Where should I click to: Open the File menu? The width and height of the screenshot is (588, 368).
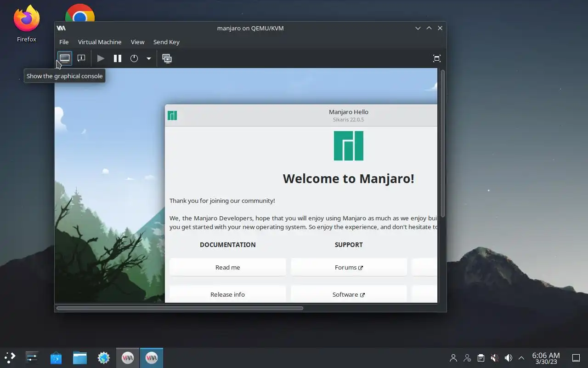click(x=64, y=42)
